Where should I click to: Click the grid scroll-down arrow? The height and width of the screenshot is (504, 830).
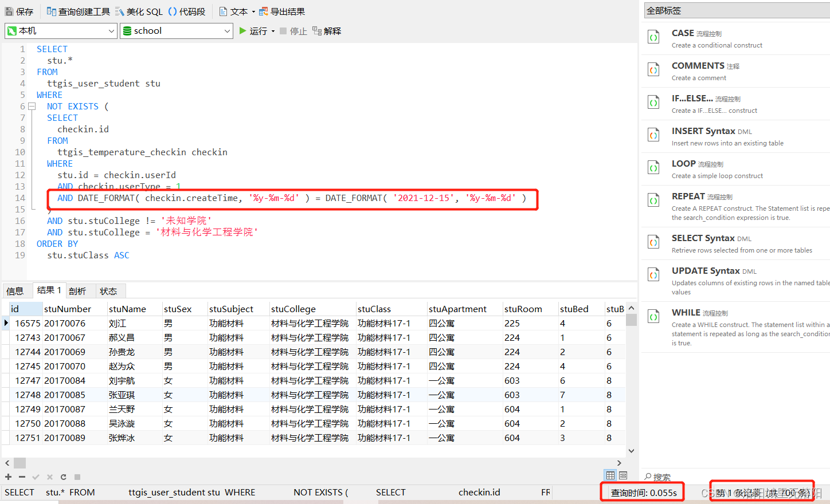tap(631, 451)
